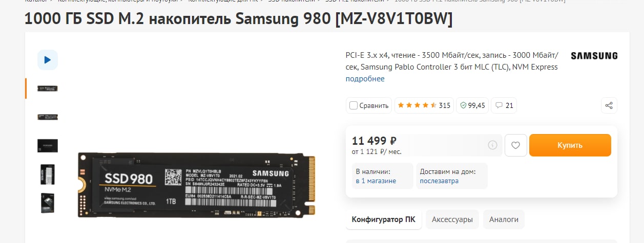The width and height of the screenshot is (644, 243).
Task: Play the product video thumbnail
Action: click(48, 60)
